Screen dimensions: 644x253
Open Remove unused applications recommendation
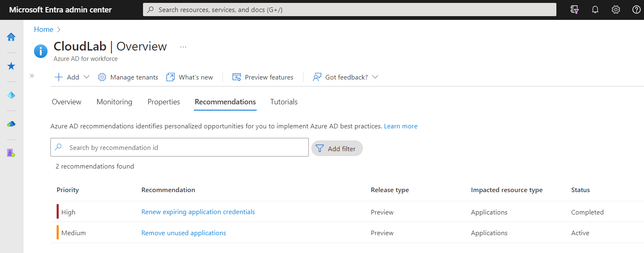184,233
